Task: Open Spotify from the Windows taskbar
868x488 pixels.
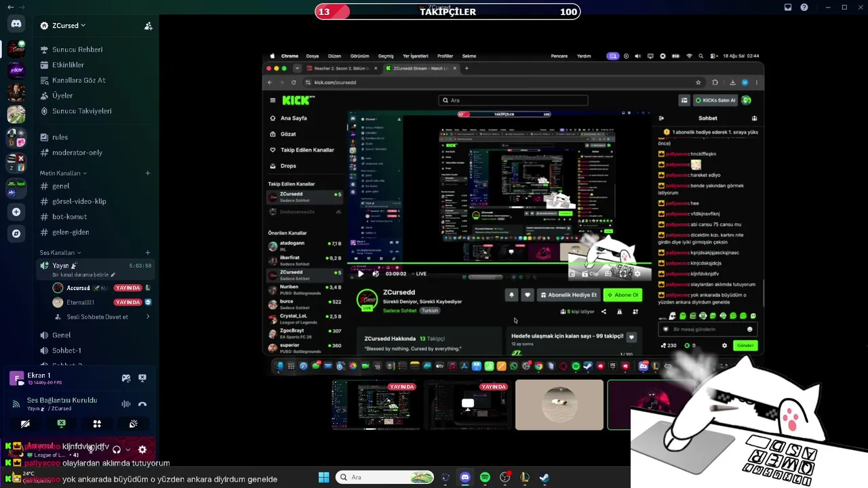Action: click(x=485, y=477)
